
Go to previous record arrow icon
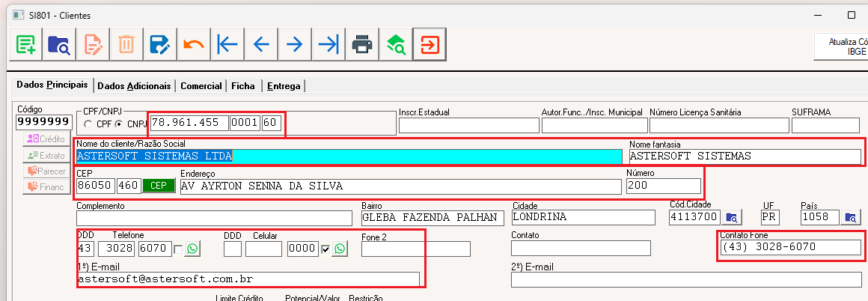coord(260,44)
